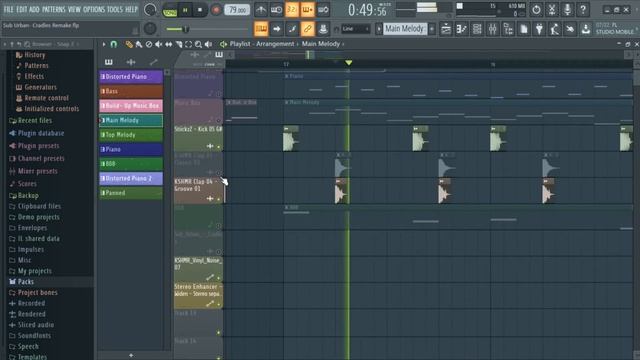Select the Zoom tool in playlist toolbar
This screenshot has height=360, width=640.
point(198,44)
